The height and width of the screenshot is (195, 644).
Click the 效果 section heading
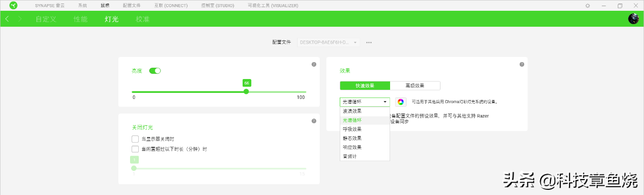click(345, 71)
